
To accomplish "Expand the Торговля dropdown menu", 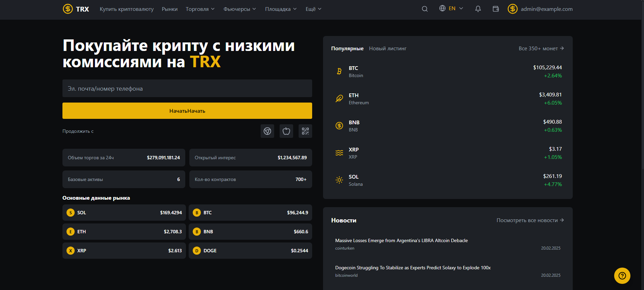I will 200,9.
